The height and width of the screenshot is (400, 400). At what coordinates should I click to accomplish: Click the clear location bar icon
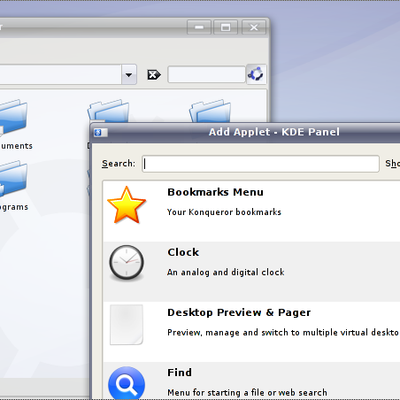coord(154,74)
